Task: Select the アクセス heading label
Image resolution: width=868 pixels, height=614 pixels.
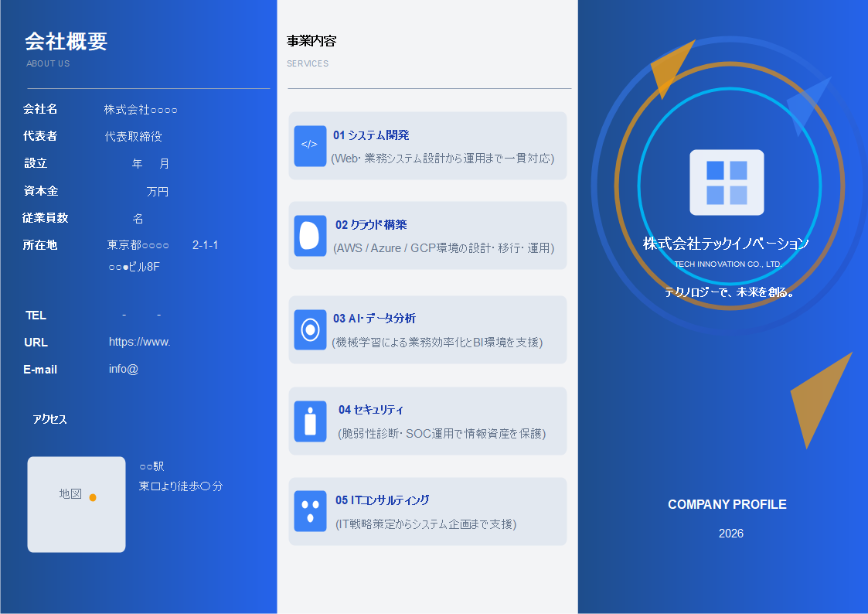Action: pos(50,419)
